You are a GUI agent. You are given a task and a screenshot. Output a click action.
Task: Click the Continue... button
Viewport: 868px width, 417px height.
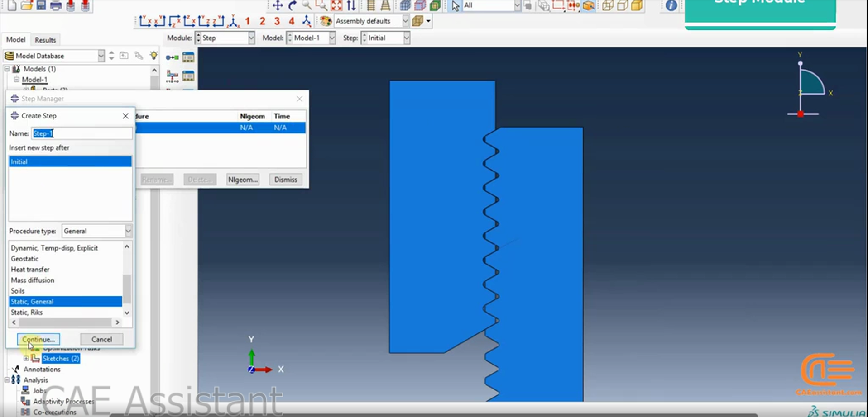coord(38,339)
